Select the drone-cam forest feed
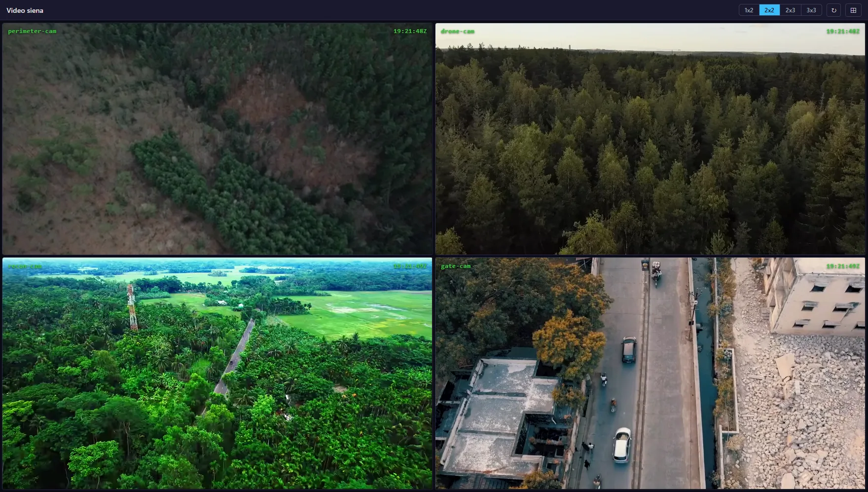This screenshot has width=868, height=492. (650, 139)
